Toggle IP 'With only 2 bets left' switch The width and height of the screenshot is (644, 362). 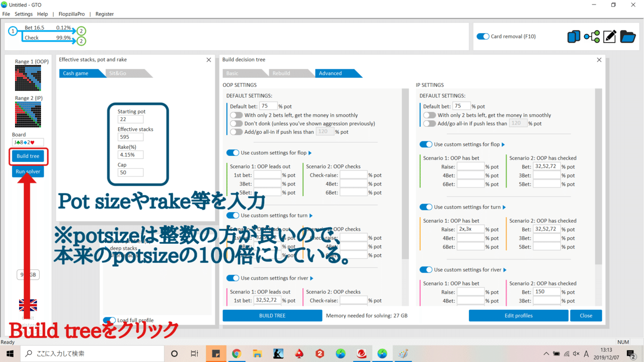click(429, 115)
